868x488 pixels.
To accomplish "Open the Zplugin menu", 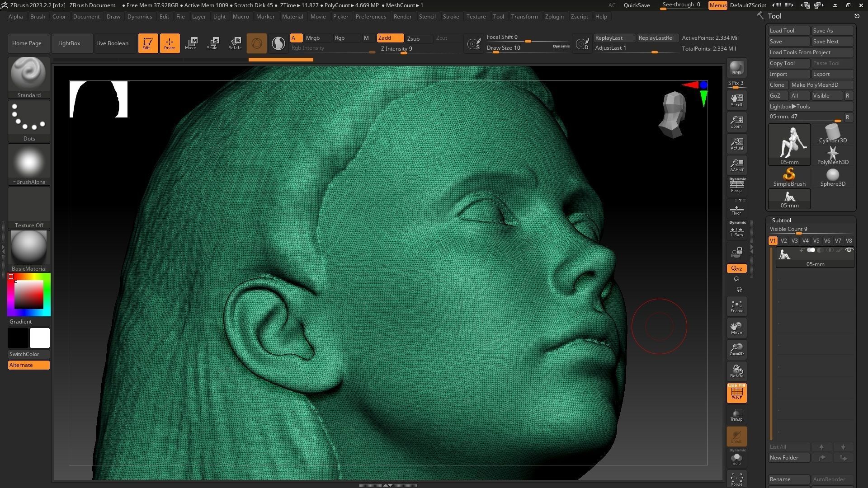I will click(x=554, y=16).
